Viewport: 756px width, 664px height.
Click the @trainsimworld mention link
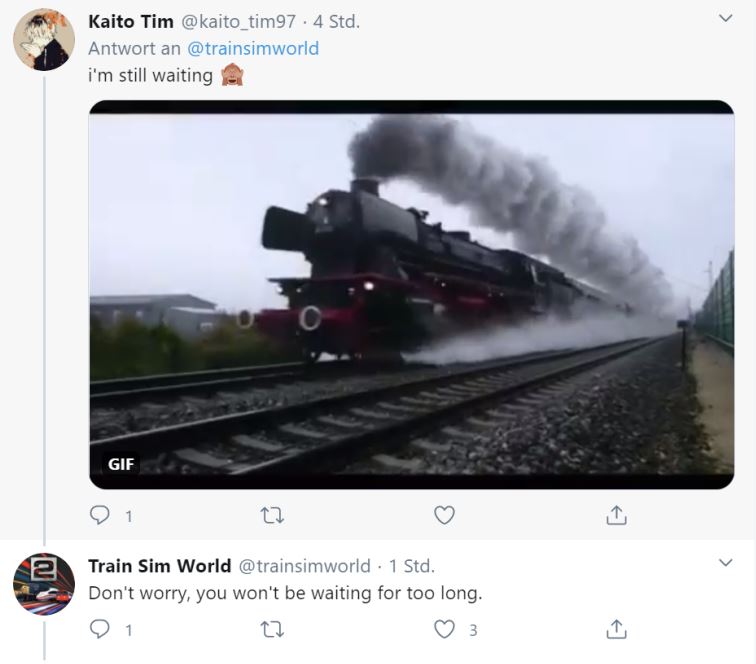(x=253, y=47)
